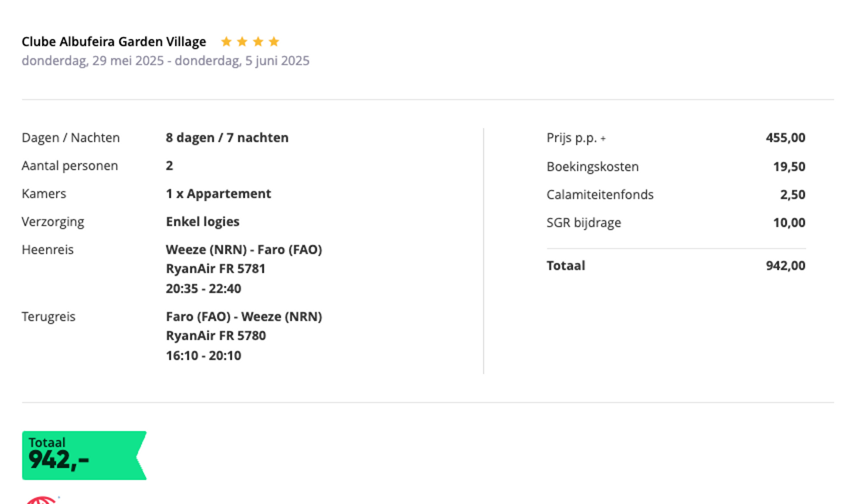849x504 pixels.
Task: Click the Totaal 942,00 amount in price column
Action: (786, 265)
